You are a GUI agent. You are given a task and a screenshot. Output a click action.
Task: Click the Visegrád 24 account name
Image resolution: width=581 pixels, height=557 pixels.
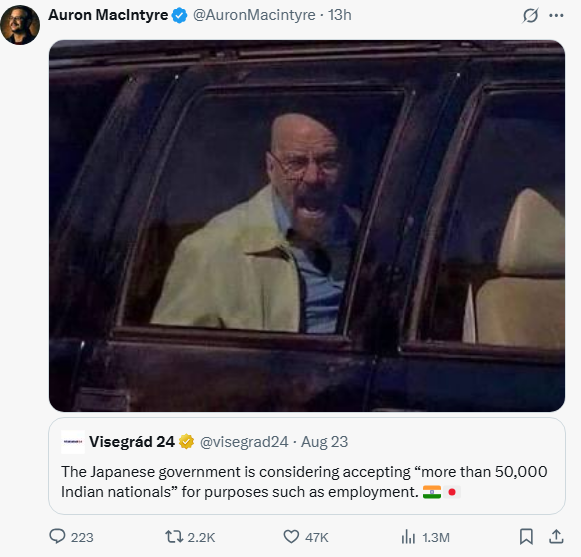point(132,442)
